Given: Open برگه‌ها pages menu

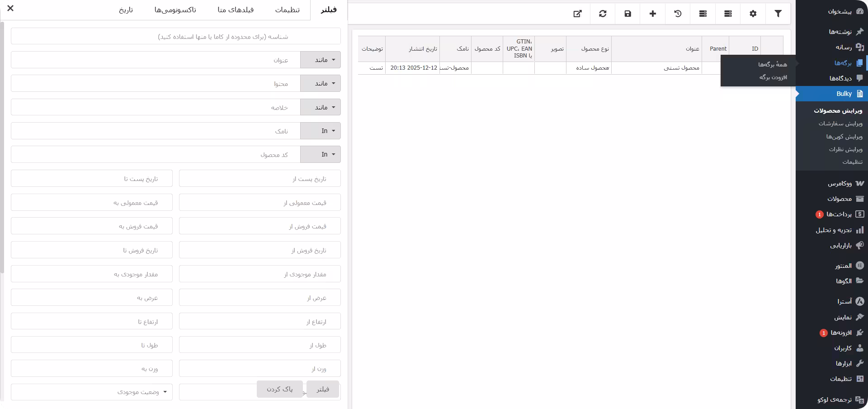Looking at the screenshot, I should point(832,63).
